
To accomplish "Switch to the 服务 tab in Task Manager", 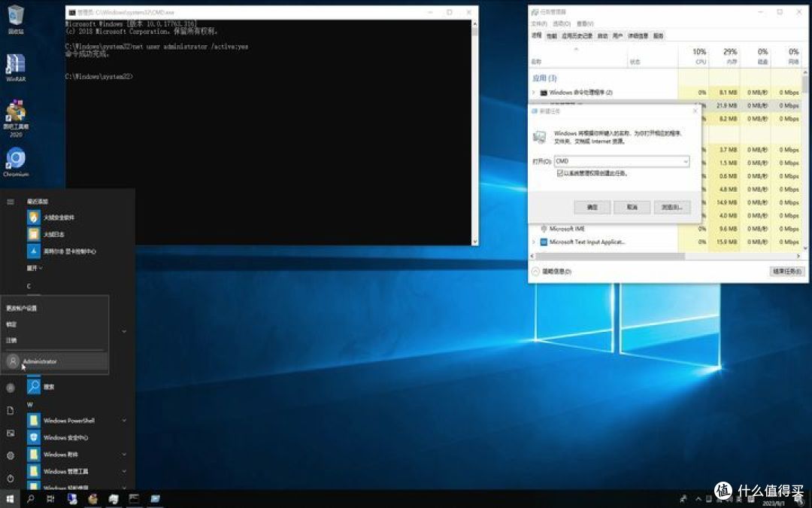I will 658,36.
